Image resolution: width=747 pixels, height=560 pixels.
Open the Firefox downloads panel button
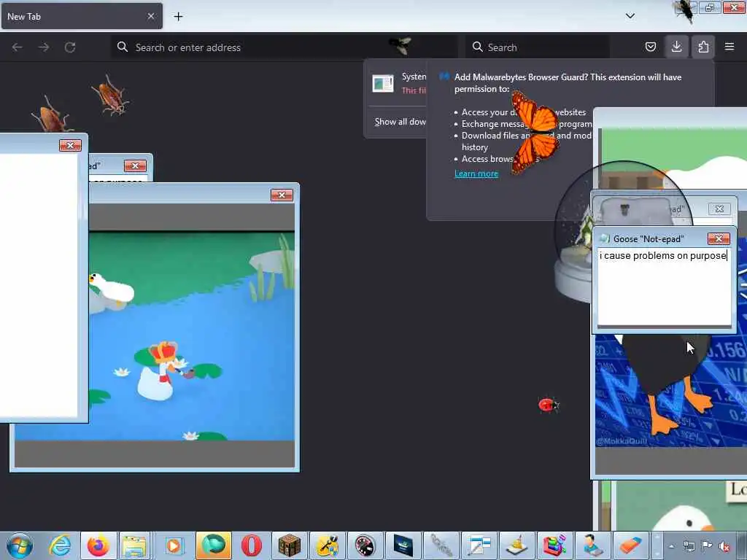(x=676, y=47)
